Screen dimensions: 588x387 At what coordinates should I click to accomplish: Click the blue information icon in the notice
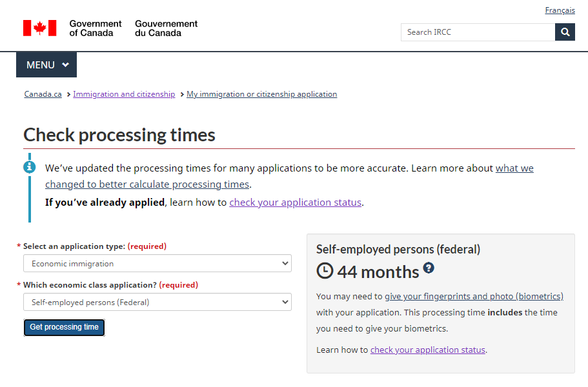(x=30, y=167)
